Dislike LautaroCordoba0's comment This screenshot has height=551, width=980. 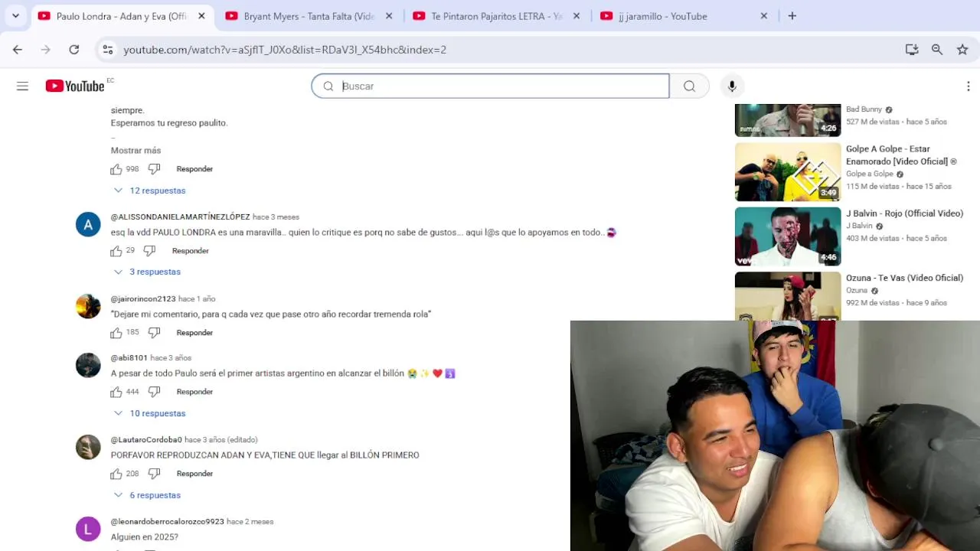coord(154,474)
